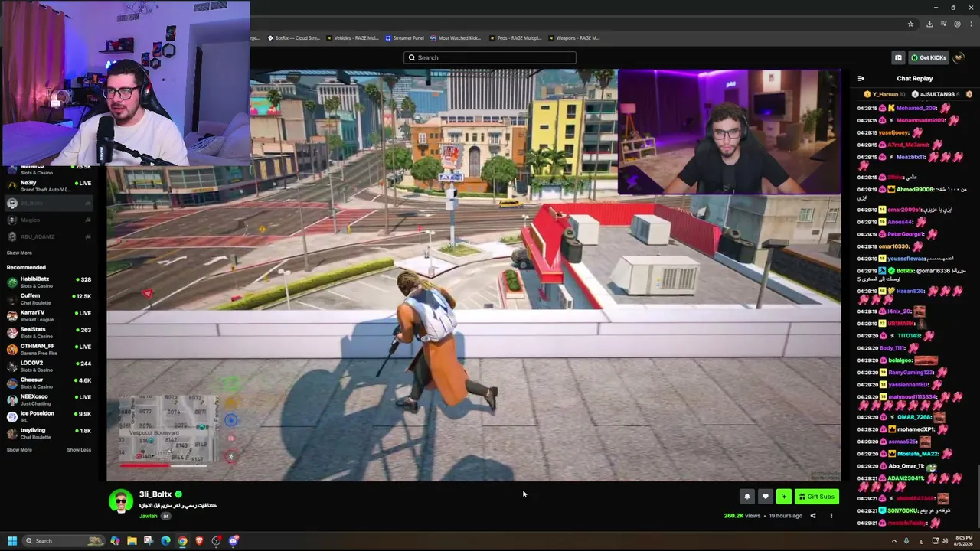Image resolution: width=980 pixels, height=551 pixels.
Task: Open NEEXcsgo recommended channel
Action: (49, 399)
